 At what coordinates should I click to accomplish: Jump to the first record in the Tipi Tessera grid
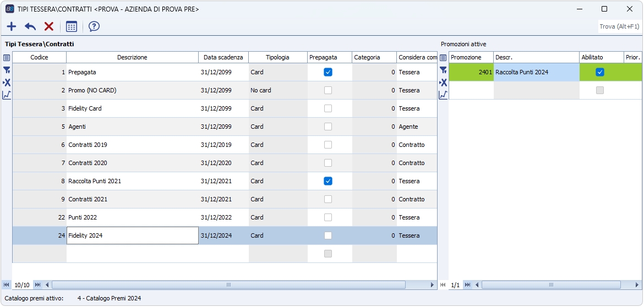point(6,285)
